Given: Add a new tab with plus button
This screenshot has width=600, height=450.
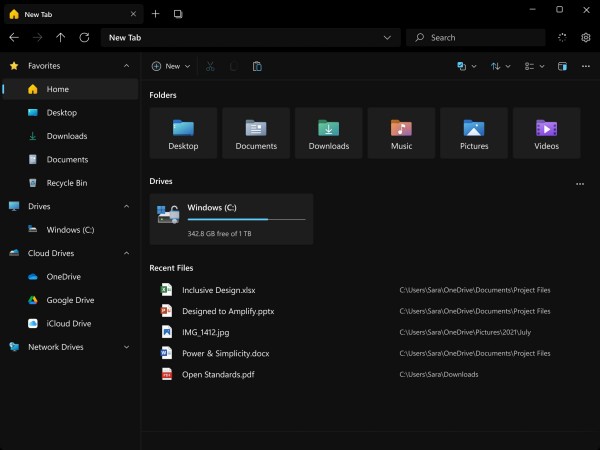Looking at the screenshot, I should [x=155, y=14].
